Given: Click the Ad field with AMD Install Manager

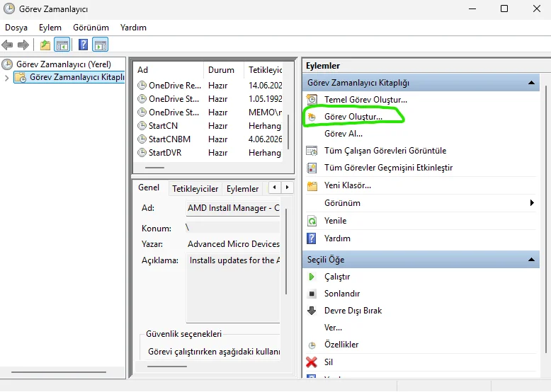Looking at the screenshot, I should 233,208.
